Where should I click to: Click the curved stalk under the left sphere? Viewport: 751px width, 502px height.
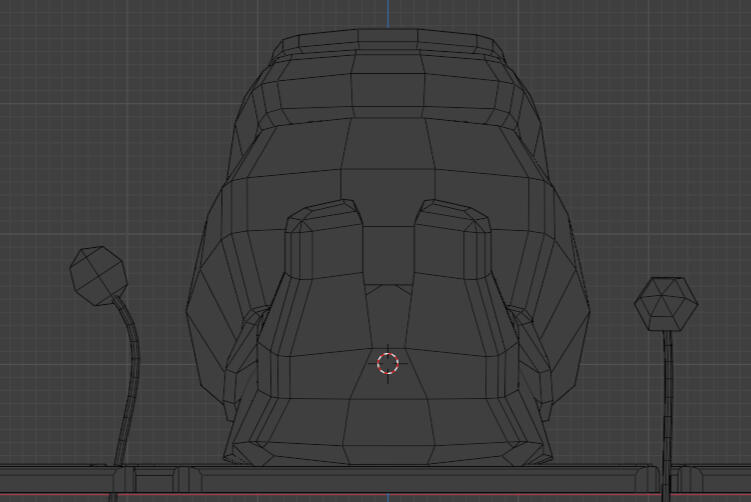click(x=130, y=380)
